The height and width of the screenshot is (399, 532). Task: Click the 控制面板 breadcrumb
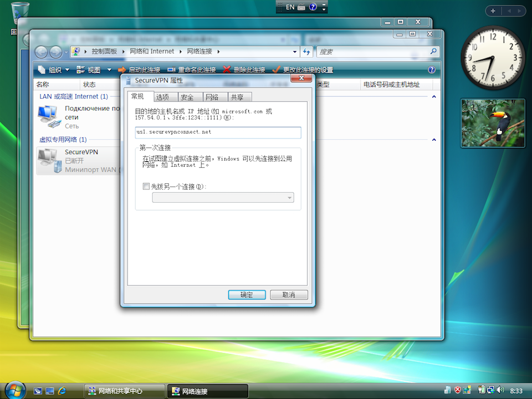click(104, 51)
